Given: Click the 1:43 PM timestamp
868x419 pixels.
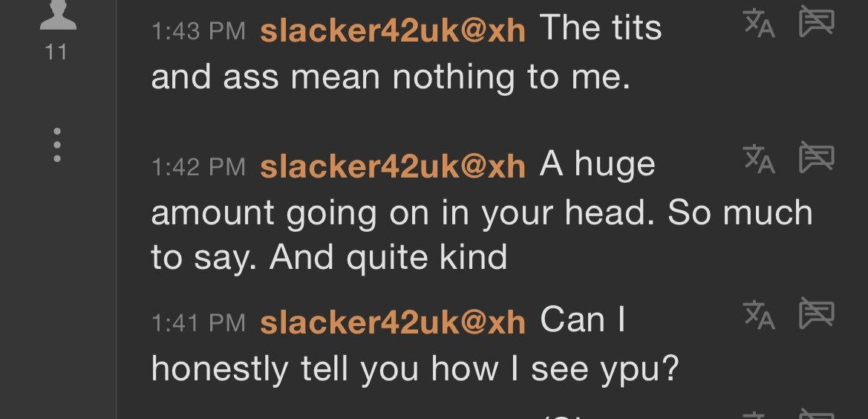Looking at the screenshot, I should click(x=198, y=32).
